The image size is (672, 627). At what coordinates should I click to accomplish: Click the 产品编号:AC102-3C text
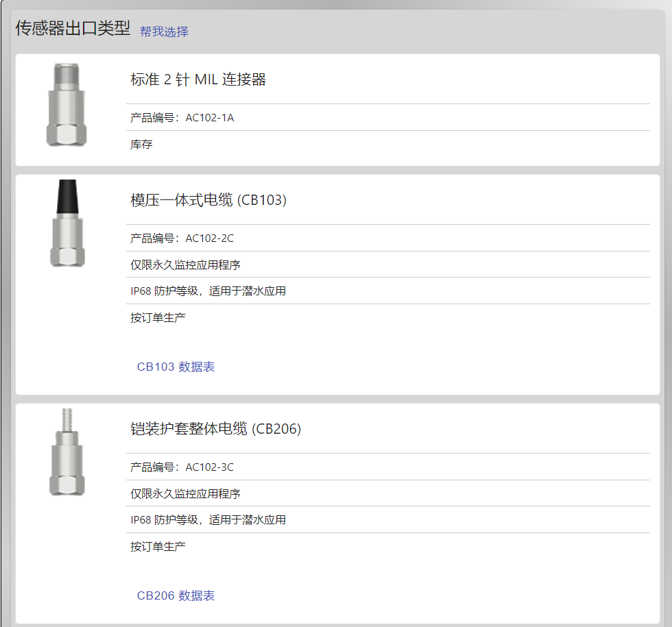coord(182,467)
